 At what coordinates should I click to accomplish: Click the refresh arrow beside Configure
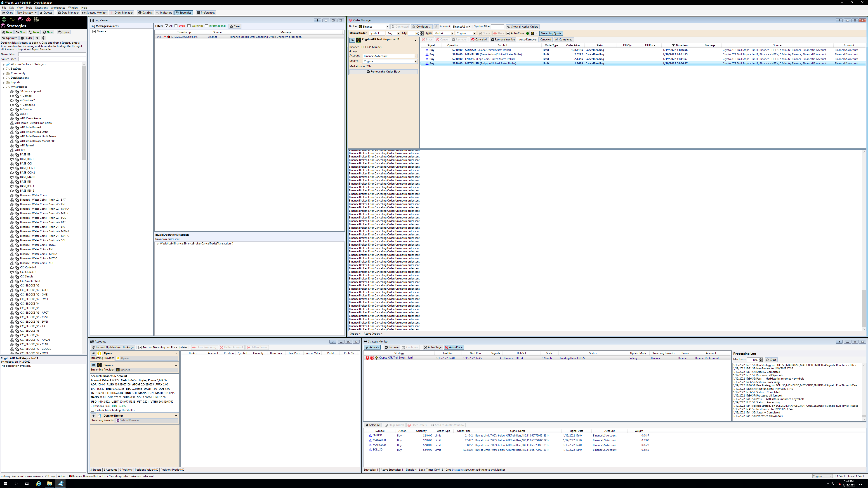(436, 27)
